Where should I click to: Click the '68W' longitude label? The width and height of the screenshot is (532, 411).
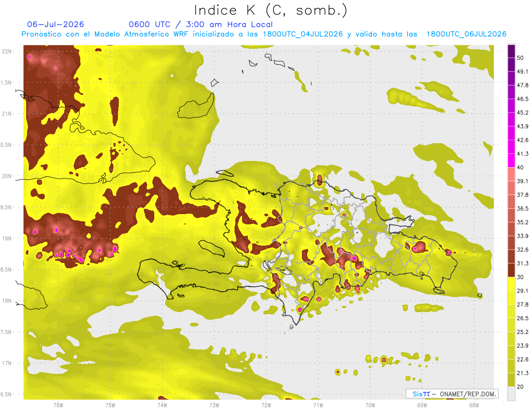pos(474,405)
